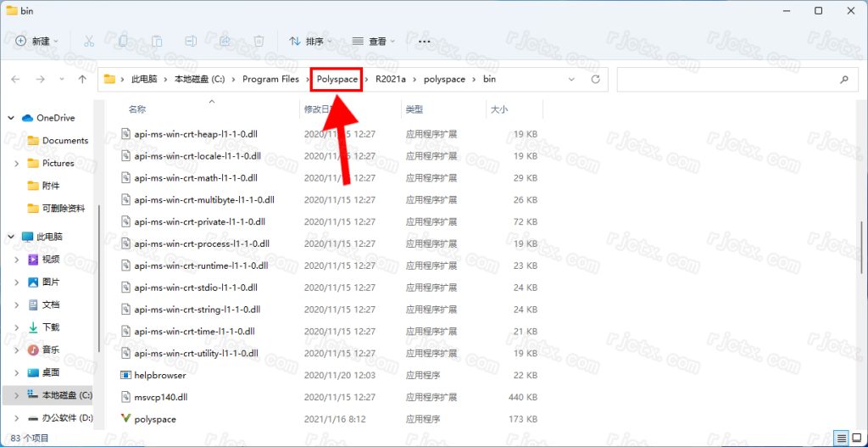This screenshot has height=447, width=868.
Task: Open the 新建 (New) dropdown
Action: coord(37,41)
